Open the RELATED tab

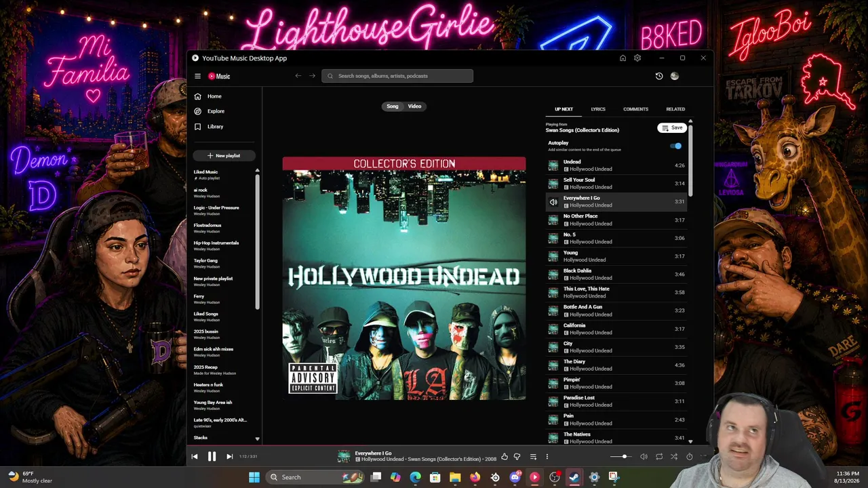(x=675, y=109)
